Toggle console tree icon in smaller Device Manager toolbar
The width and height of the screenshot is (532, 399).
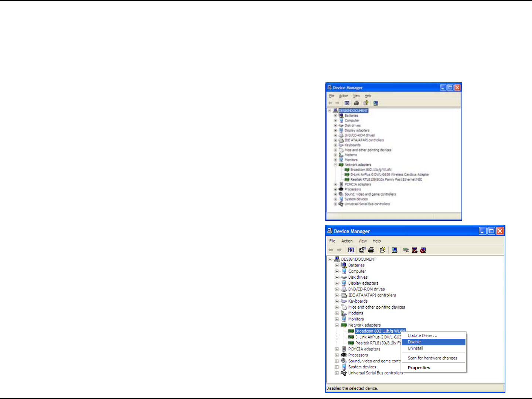[x=347, y=103]
